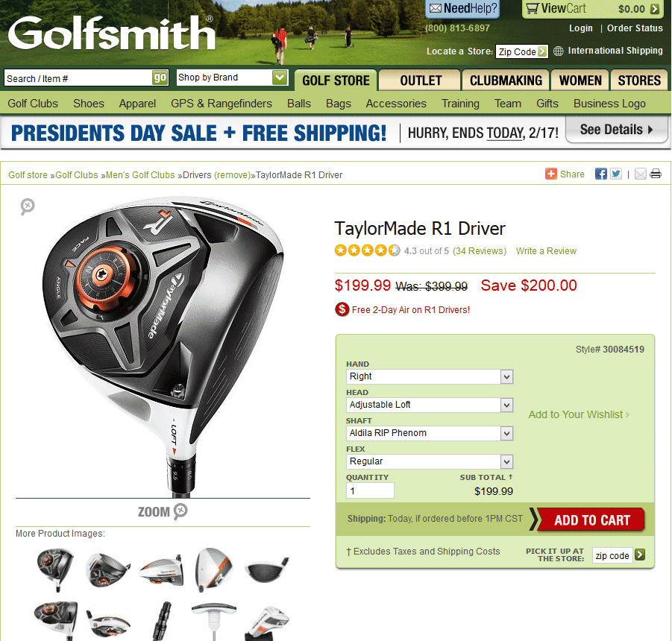Expand the Shop by Brand dropdown
The height and width of the screenshot is (641, 672).
(232, 78)
